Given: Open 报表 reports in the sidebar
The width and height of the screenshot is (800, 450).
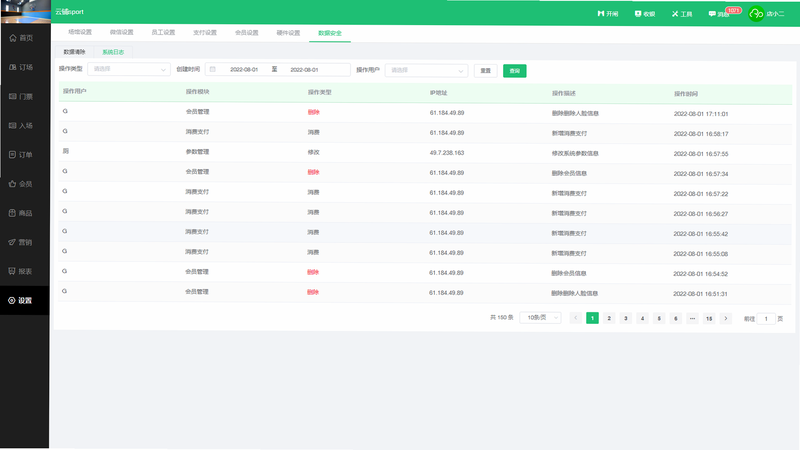Looking at the screenshot, I should [x=21, y=271].
